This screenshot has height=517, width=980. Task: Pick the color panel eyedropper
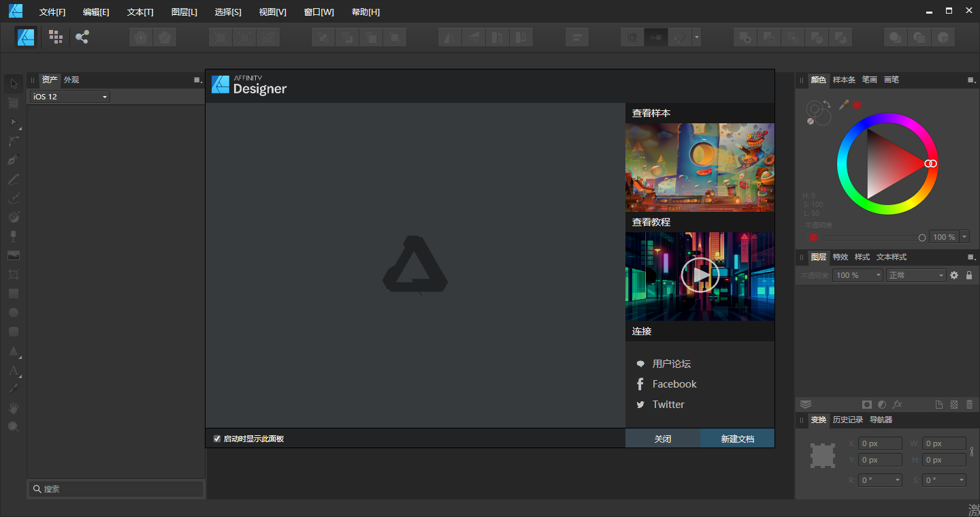844,104
